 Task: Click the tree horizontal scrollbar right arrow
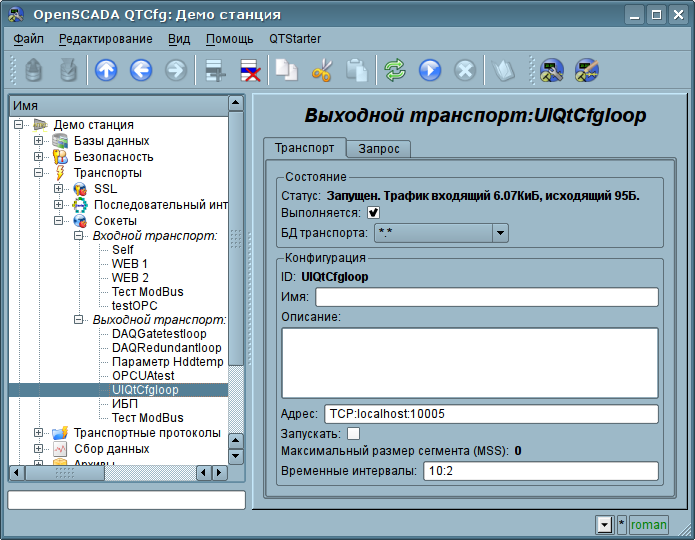219,473
